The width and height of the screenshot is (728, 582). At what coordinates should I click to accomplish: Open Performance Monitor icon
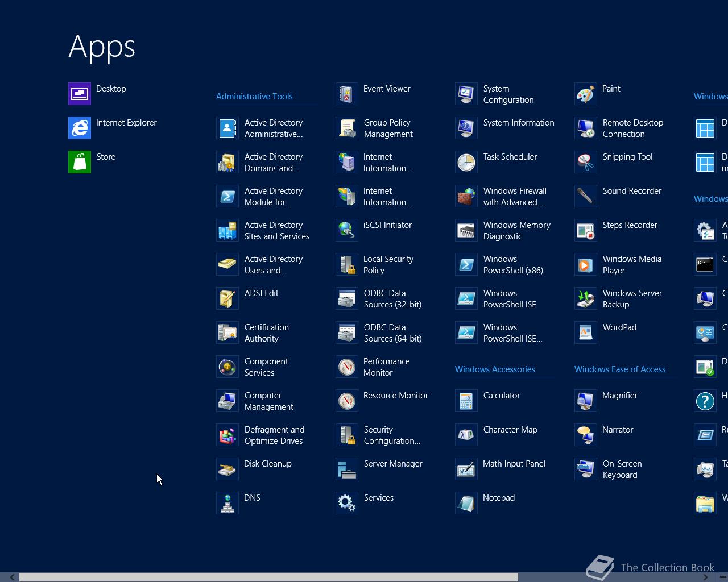coord(347,367)
